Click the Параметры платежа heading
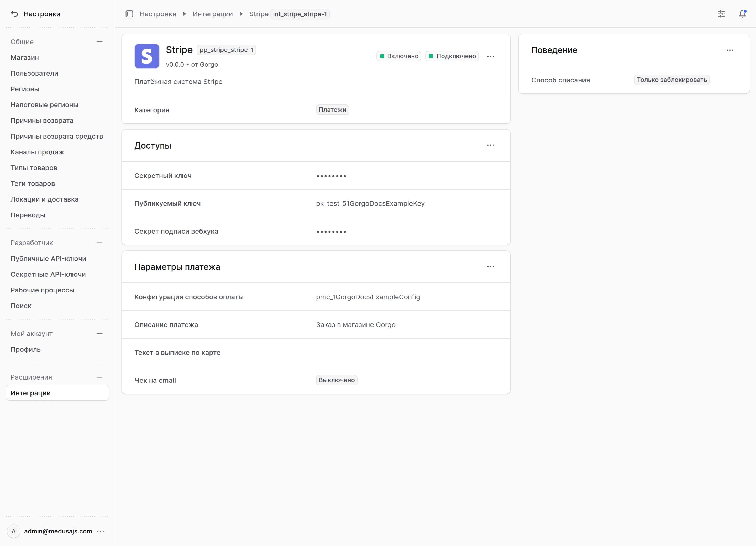Viewport: 756px width, 546px height. tap(177, 267)
